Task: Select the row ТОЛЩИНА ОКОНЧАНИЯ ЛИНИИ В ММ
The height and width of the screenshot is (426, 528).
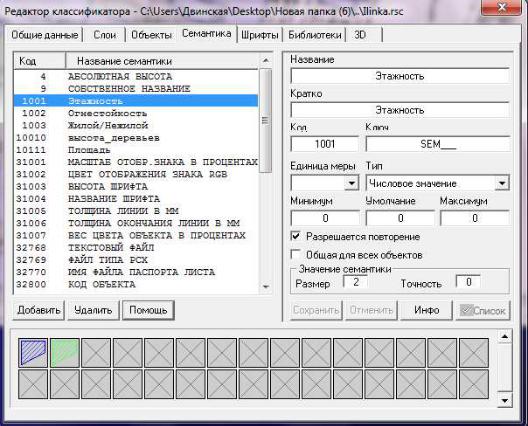Action: pos(136,223)
